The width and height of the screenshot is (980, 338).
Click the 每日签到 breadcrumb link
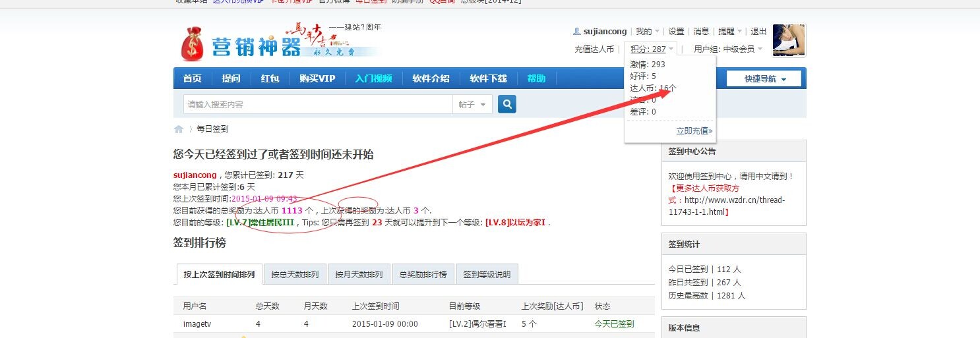coord(212,129)
